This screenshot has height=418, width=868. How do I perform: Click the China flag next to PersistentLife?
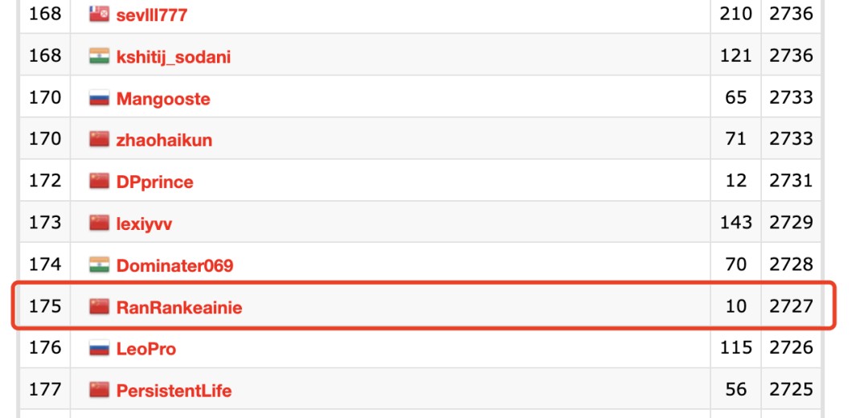[99, 390]
